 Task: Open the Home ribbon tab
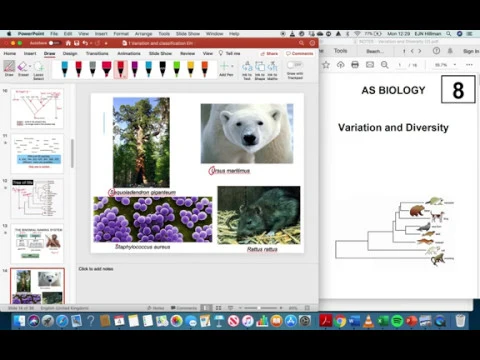[10, 53]
